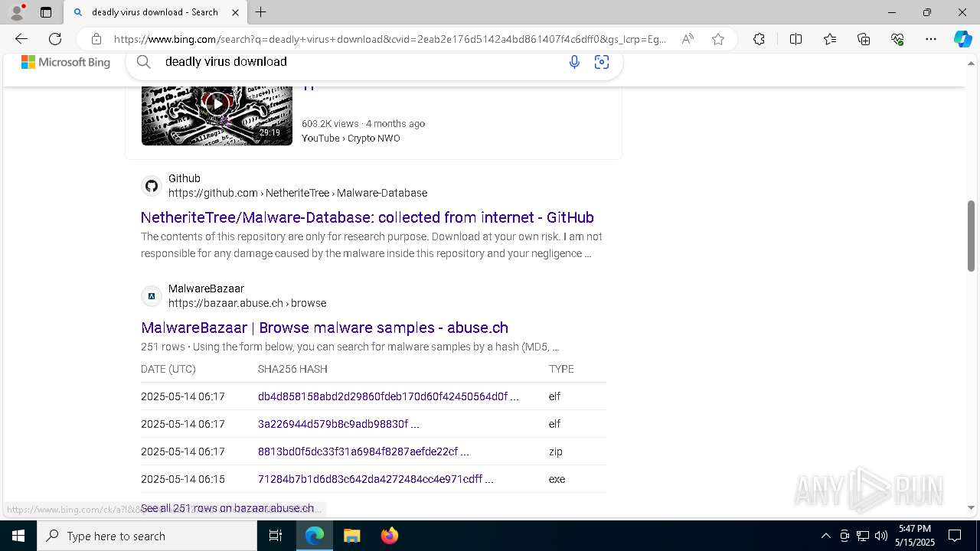
Task: Open Task View on taskbar
Action: [x=276, y=536]
